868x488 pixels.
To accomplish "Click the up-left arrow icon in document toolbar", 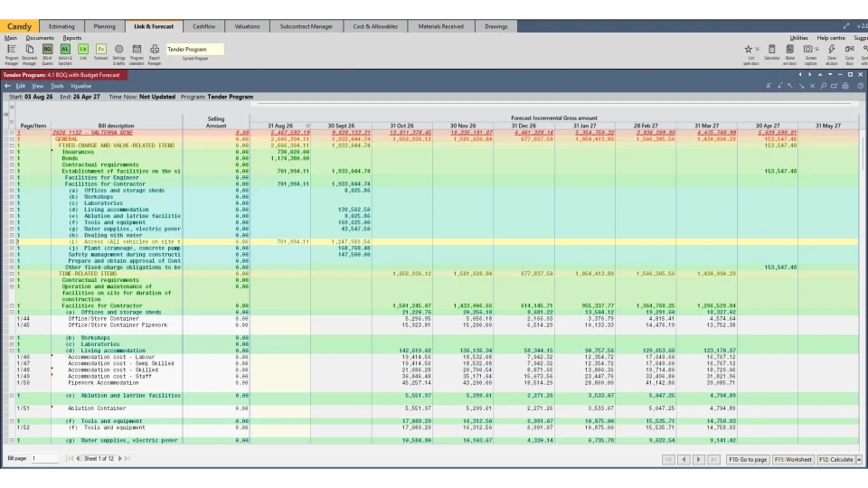I will coord(790,86).
